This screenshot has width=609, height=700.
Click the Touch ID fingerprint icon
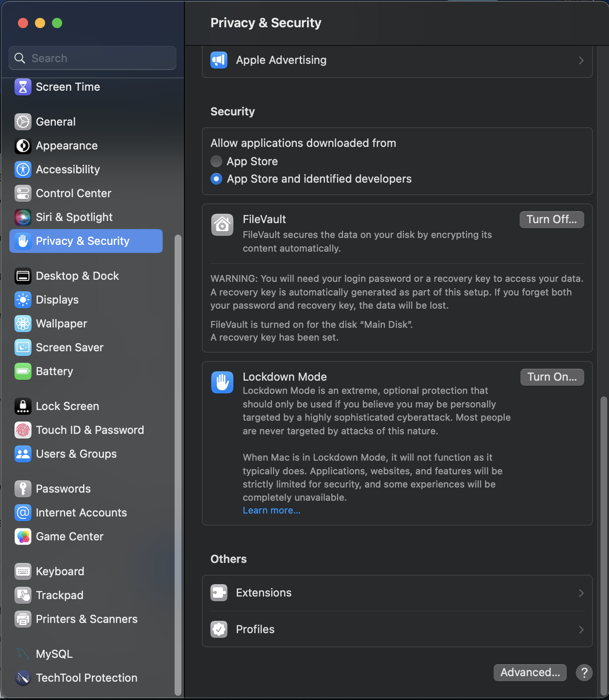coord(23,430)
